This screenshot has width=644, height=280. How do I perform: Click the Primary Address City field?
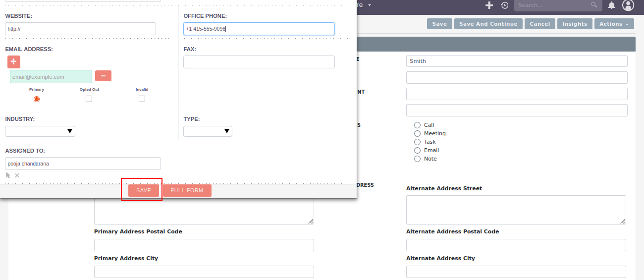tap(204, 272)
